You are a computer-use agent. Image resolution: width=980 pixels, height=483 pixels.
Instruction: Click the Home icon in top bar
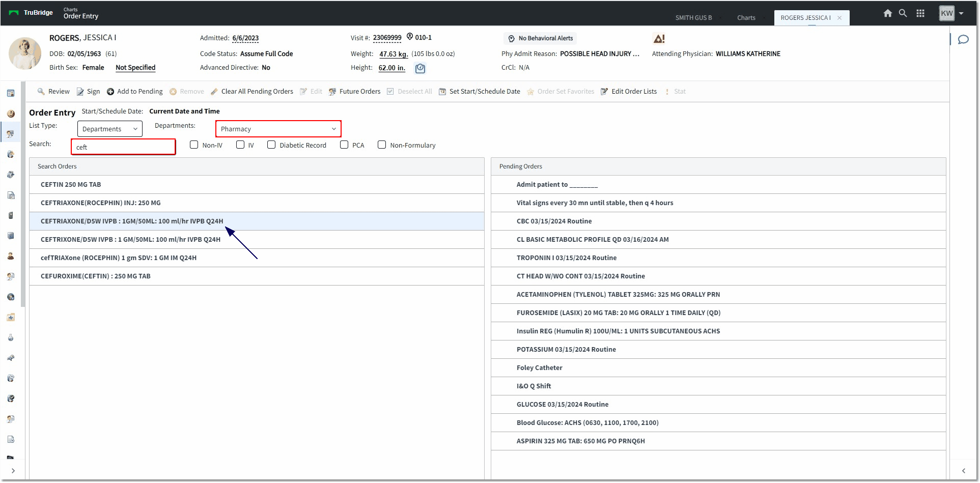click(x=887, y=13)
